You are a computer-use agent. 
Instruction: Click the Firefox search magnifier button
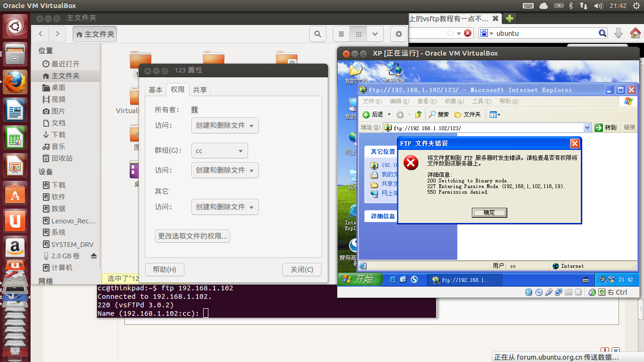[x=603, y=33]
